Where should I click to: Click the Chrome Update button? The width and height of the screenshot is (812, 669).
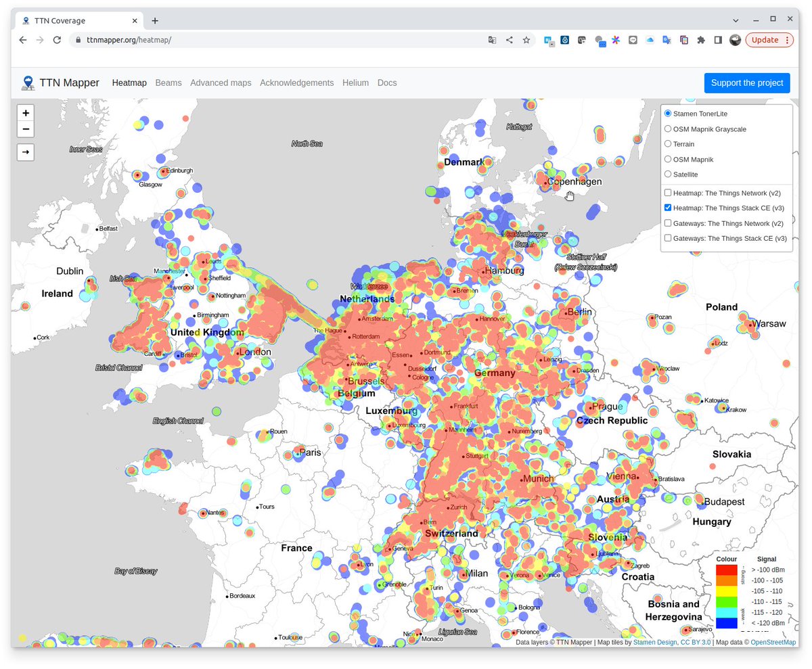tap(770, 40)
